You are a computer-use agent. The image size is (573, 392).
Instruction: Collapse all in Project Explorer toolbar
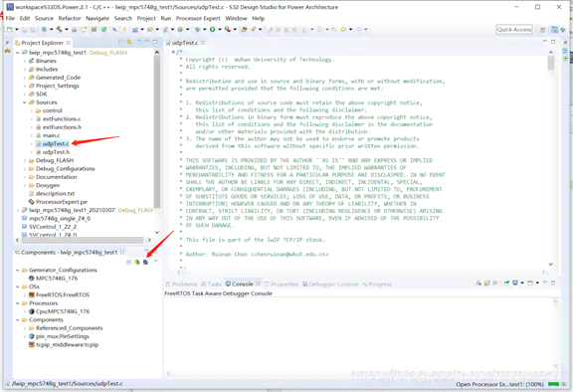[x=120, y=43]
